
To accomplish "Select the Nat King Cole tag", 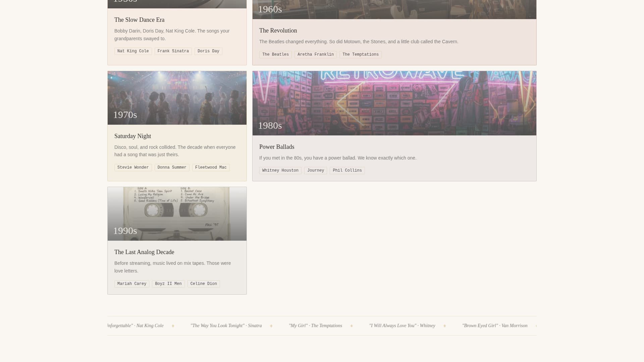I will (x=133, y=51).
